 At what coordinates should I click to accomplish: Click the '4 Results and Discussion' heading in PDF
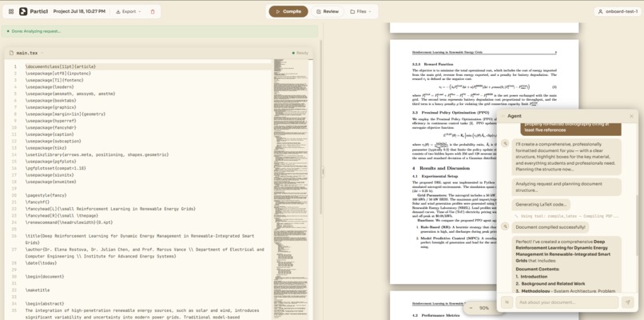click(441, 168)
